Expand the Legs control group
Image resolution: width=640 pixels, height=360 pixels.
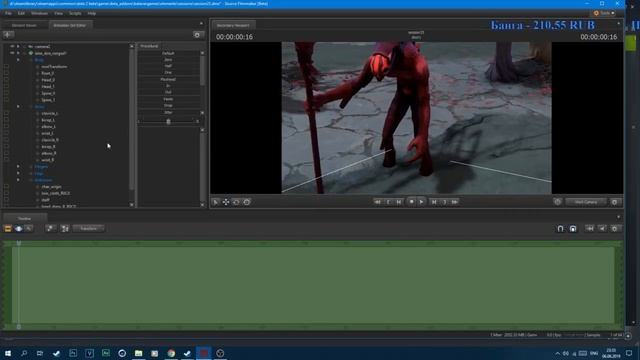tap(18, 173)
